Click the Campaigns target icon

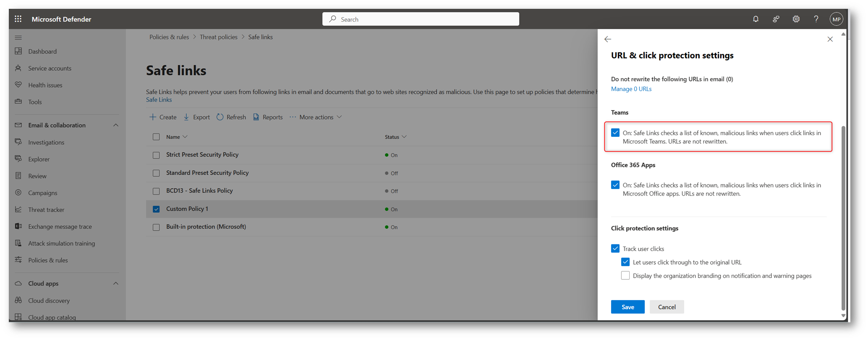[x=18, y=192]
